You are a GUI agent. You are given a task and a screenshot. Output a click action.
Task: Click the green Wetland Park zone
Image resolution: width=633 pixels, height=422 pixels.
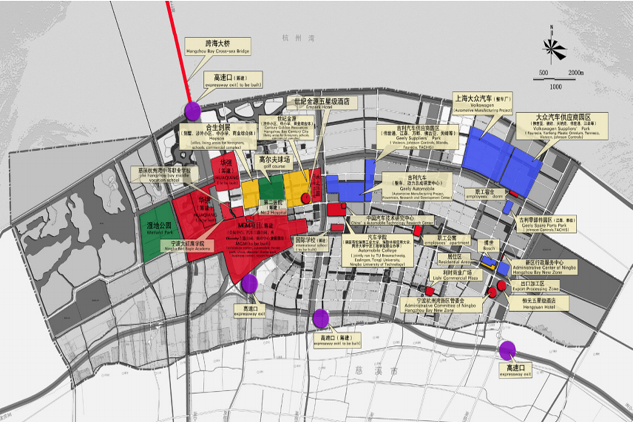(x=157, y=232)
